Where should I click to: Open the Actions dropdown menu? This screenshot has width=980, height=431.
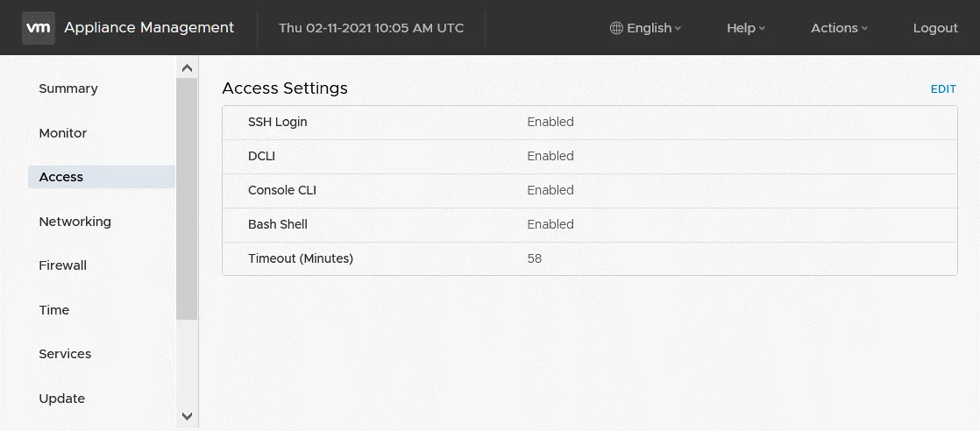click(838, 28)
